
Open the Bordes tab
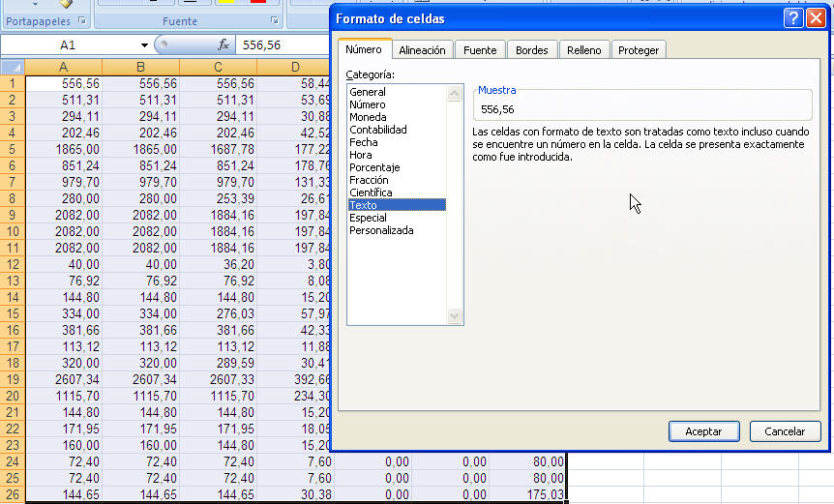click(x=532, y=50)
